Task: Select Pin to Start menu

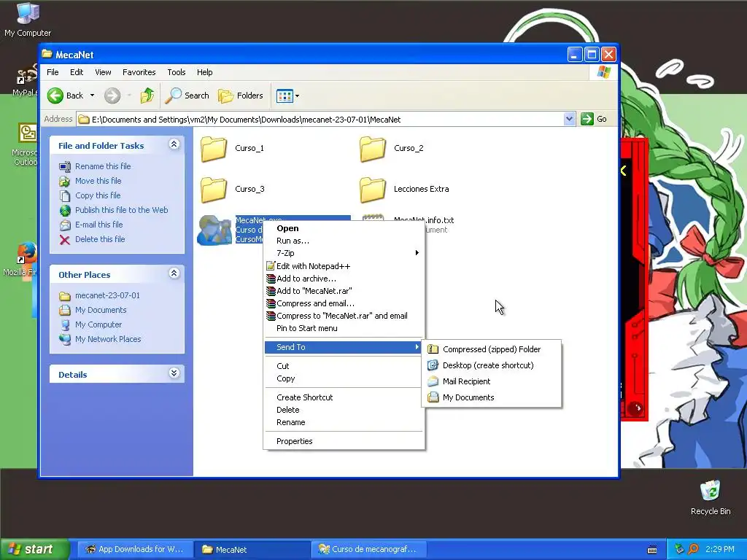Action: click(344, 328)
